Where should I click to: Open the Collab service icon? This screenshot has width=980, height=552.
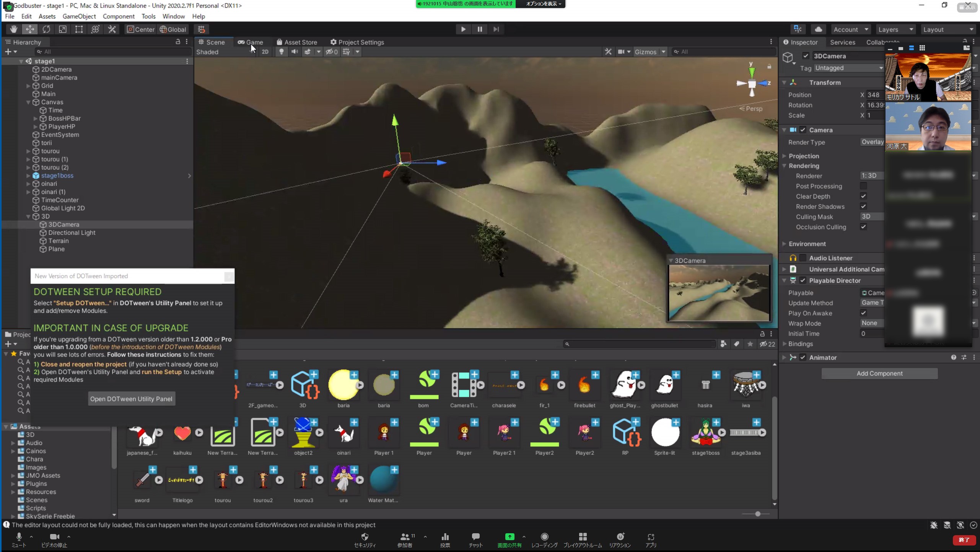click(x=798, y=29)
